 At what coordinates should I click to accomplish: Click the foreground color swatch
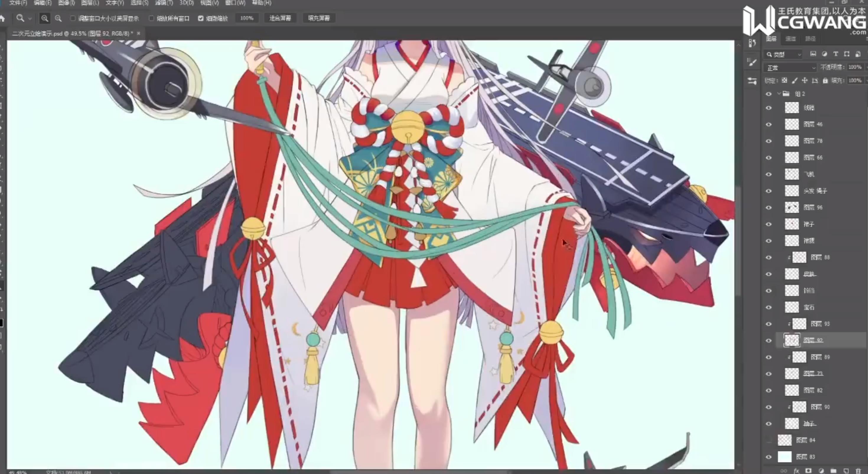[x=1, y=323]
